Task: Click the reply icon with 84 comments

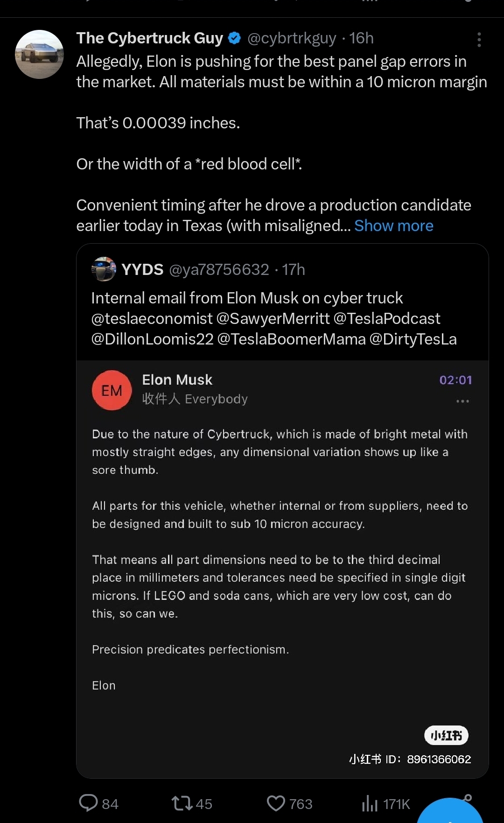Action: click(x=89, y=803)
